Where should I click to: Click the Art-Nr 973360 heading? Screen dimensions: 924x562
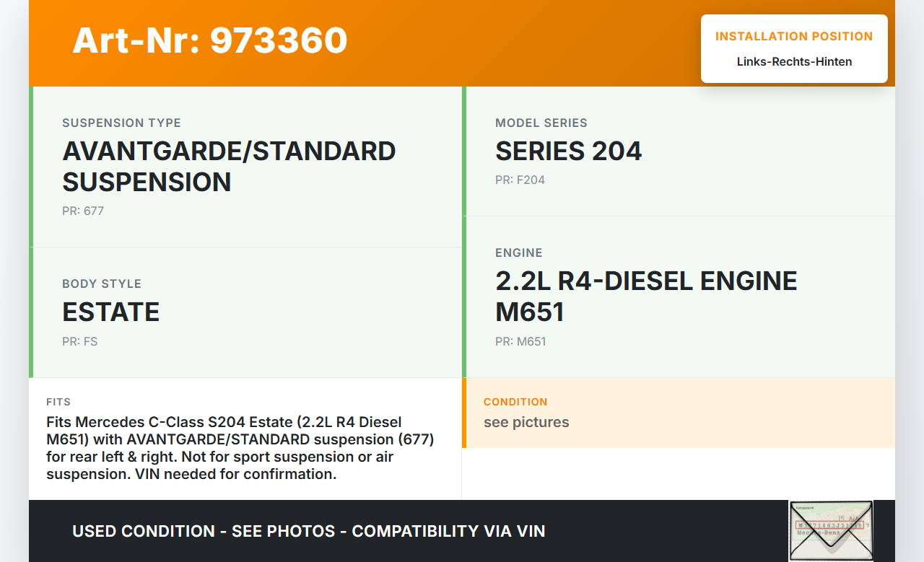[210, 40]
